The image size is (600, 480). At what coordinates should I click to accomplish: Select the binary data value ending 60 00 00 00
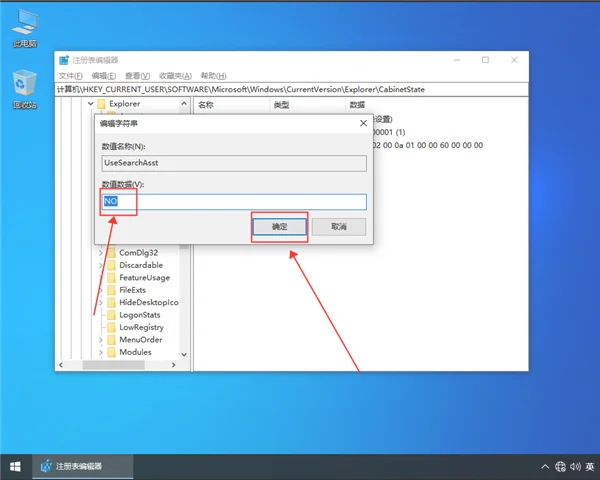click(x=428, y=145)
